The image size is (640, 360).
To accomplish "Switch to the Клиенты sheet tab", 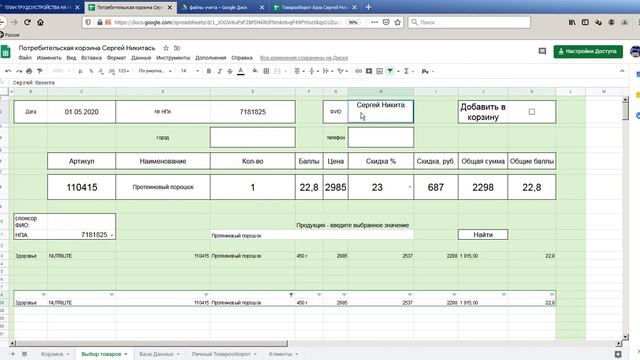I will pyautogui.click(x=280, y=354).
